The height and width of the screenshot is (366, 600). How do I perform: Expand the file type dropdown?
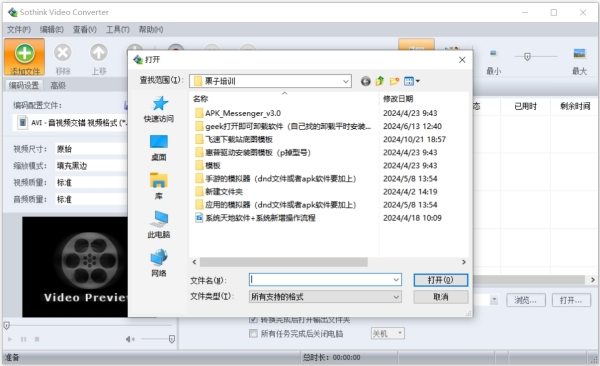pyautogui.click(x=396, y=297)
